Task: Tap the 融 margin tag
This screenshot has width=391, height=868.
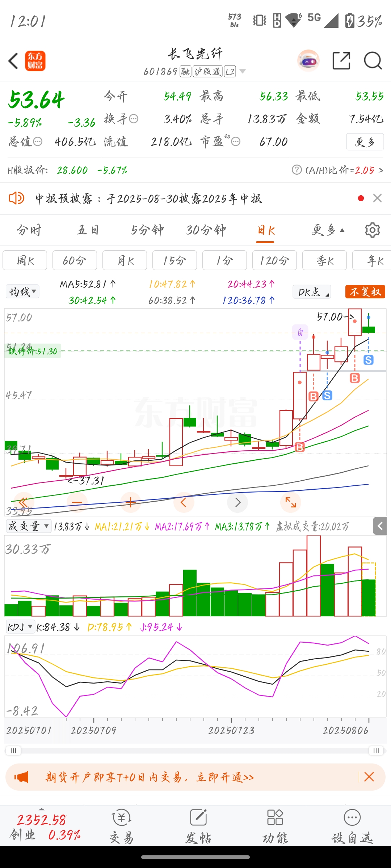Action: point(185,71)
